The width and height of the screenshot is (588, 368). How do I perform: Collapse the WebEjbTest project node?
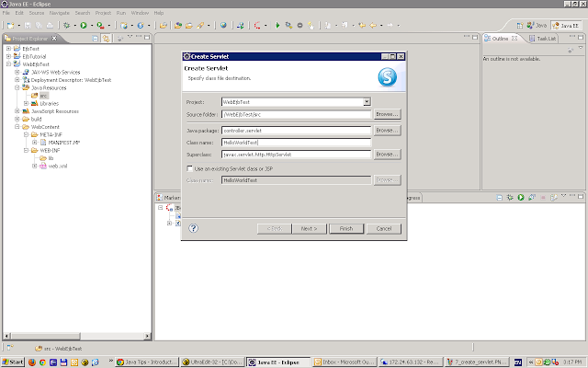(8, 64)
